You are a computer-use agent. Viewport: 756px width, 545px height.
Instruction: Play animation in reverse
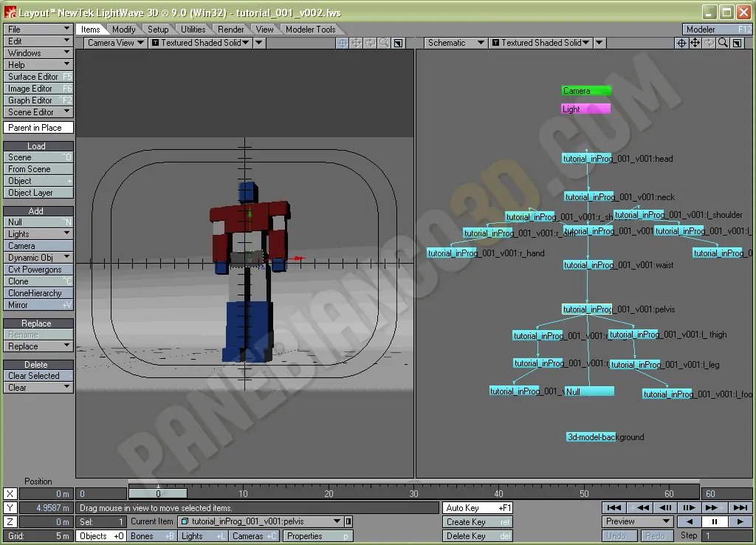coord(690,521)
